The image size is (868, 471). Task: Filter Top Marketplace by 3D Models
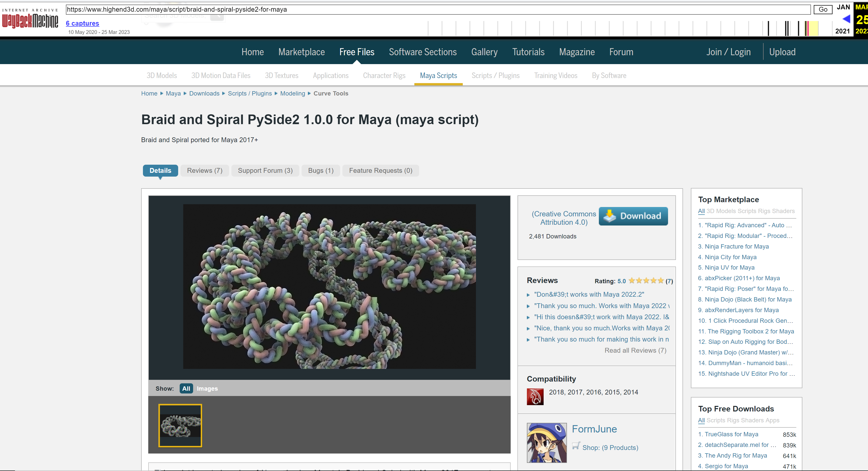[x=721, y=211]
